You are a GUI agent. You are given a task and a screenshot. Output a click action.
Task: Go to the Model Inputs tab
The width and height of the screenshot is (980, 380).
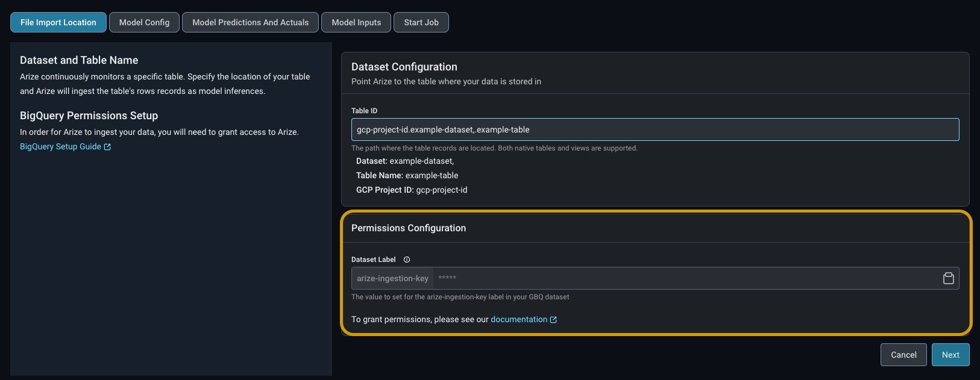(x=356, y=22)
